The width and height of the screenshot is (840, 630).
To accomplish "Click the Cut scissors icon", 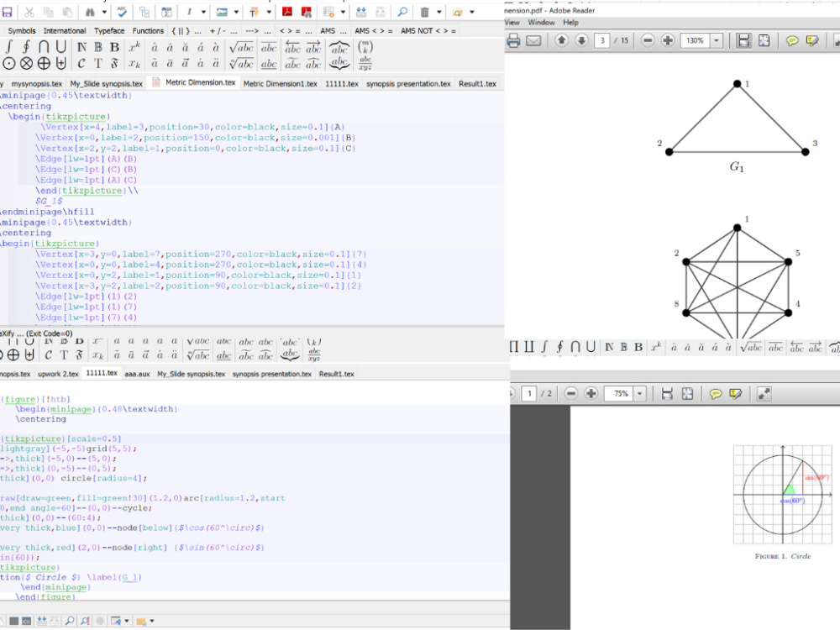I will (29, 12).
